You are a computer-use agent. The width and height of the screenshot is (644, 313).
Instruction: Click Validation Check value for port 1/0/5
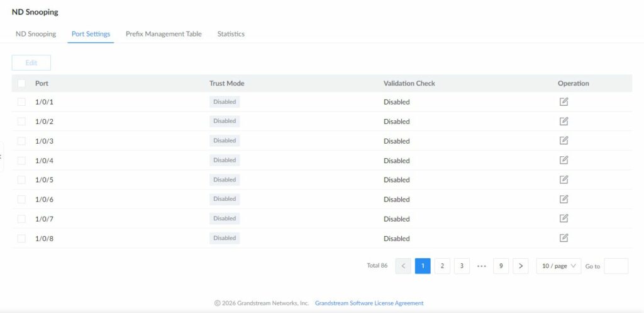pos(397,179)
